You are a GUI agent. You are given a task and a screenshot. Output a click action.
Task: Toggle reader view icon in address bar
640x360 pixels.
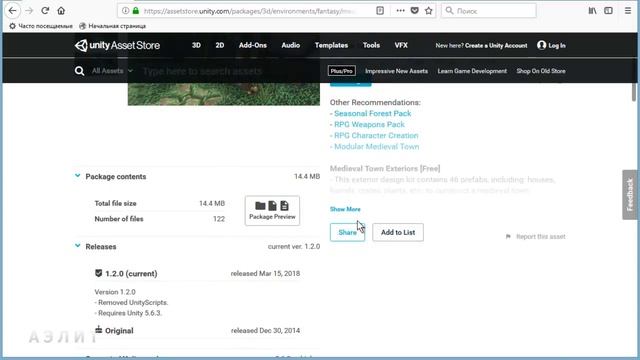coord(380,11)
